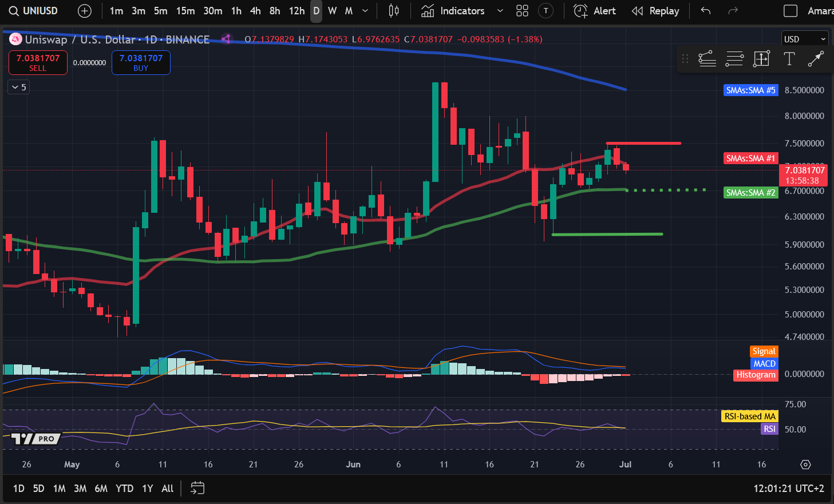
Task: Set date range to 1Y
Action: click(x=147, y=489)
